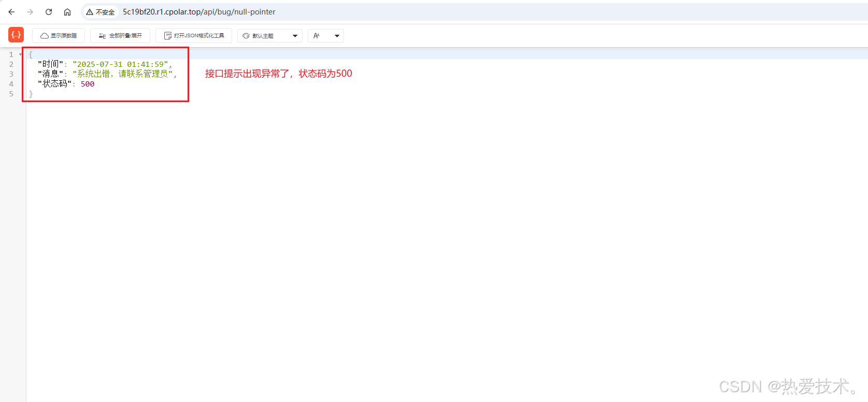Click the 不安全 security warning chip
The width and height of the screenshot is (868, 402).
click(101, 12)
